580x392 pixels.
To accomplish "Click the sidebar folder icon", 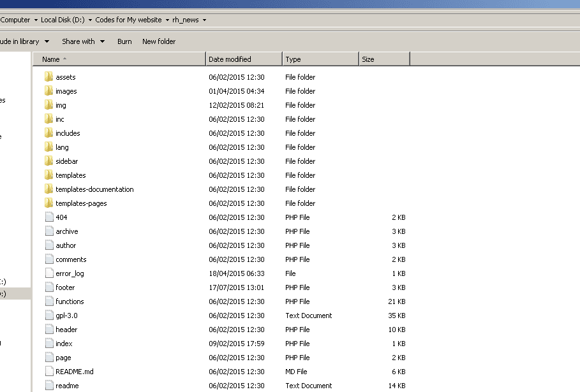I will click(49, 161).
